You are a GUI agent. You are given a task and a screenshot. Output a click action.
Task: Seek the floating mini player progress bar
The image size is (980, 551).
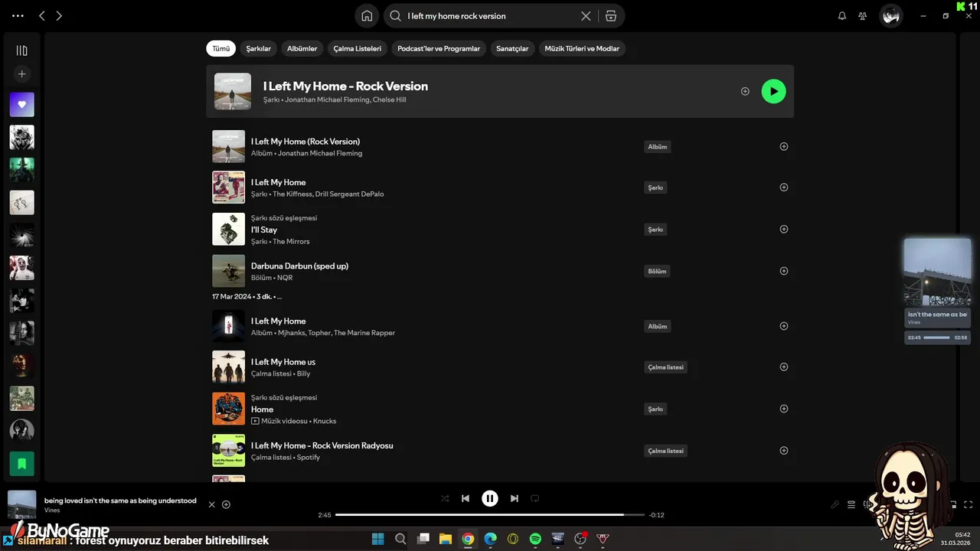(x=937, y=337)
